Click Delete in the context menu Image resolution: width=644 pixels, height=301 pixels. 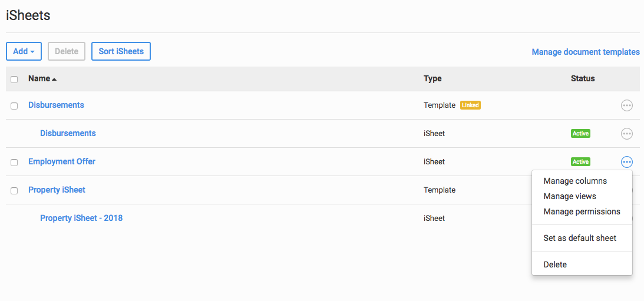point(555,264)
